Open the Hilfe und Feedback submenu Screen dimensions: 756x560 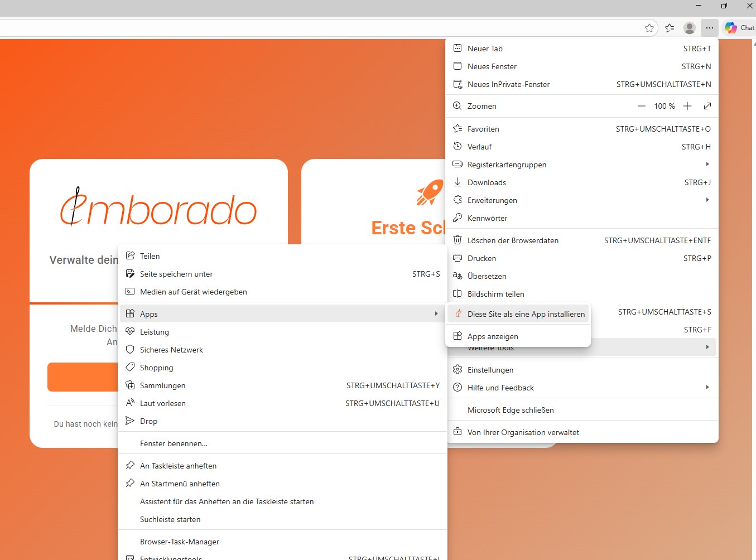(x=707, y=387)
